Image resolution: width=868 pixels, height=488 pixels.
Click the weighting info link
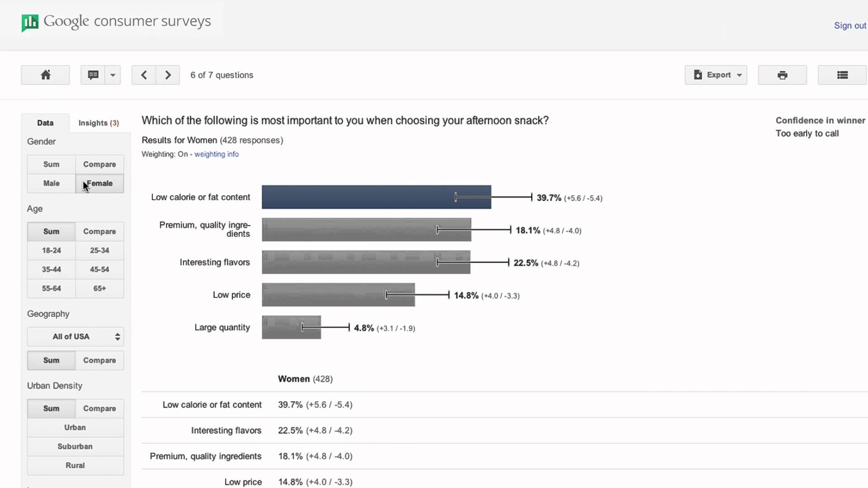pyautogui.click(x=217, y=154)
